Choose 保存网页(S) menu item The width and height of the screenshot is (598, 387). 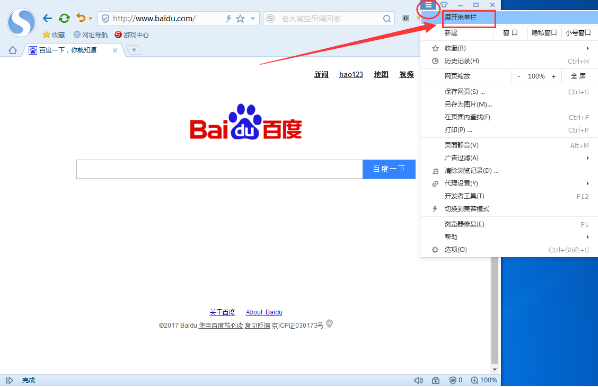click(509, 92)
